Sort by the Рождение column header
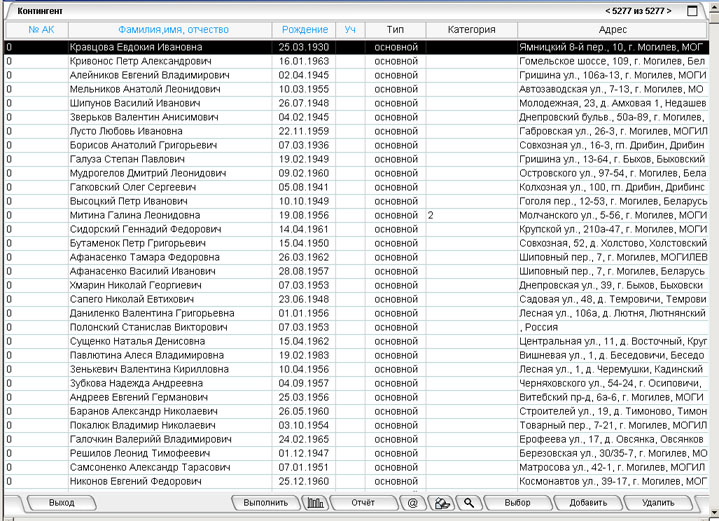Image resolution: width=719 pixels, height=521 pixels. 304,30
